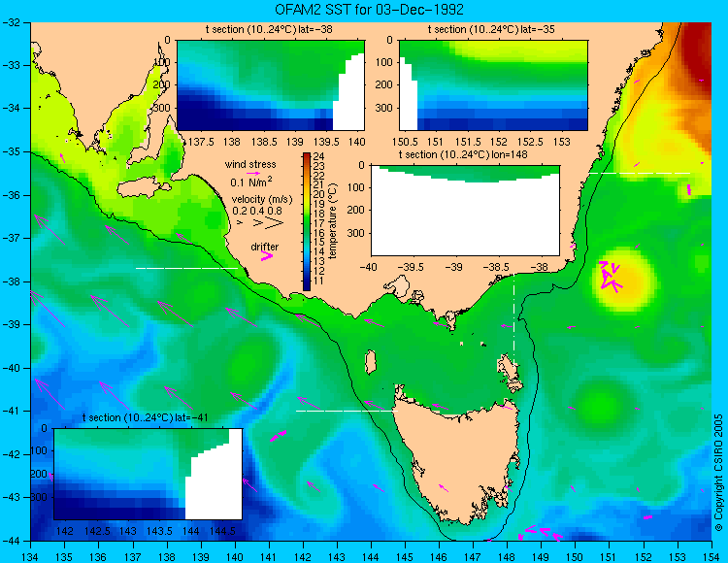728x563 pixels.
Task: Click the 'wind stress' legend label
Action: tap(250, 164)
